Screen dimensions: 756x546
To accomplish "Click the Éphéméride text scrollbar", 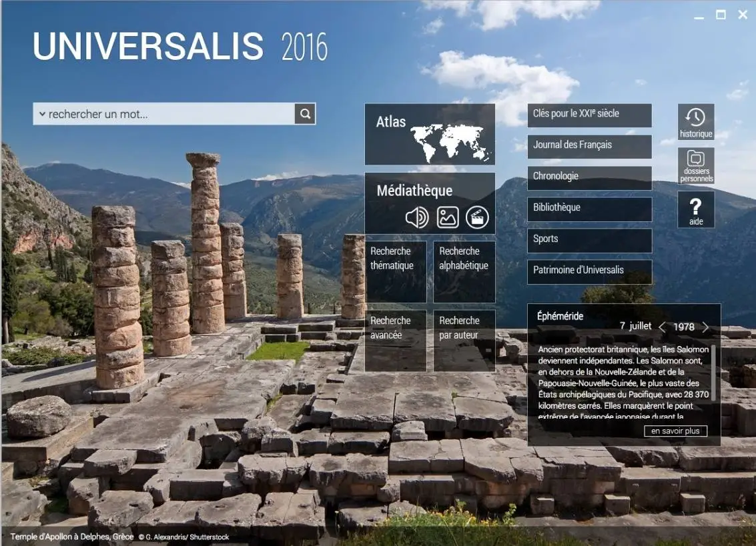I will point(713,373).
